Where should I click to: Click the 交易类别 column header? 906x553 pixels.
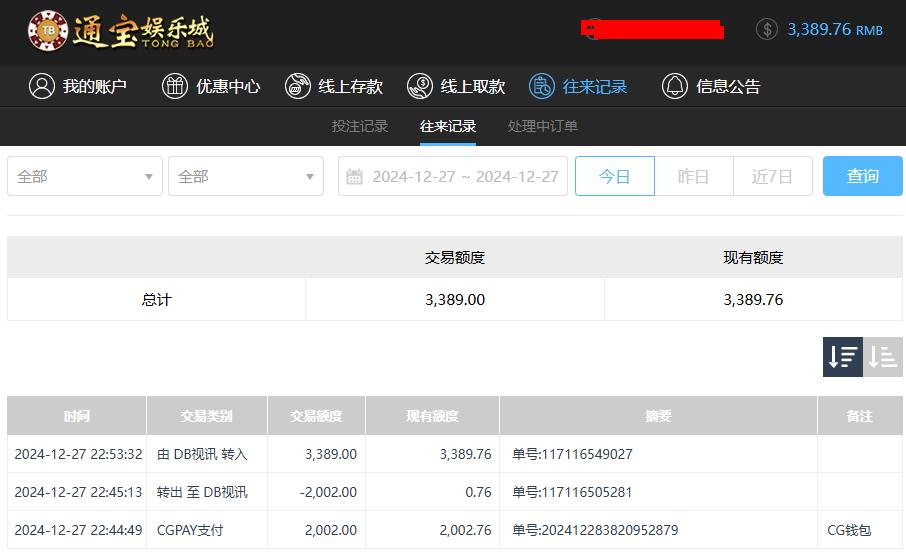(207, 415)
